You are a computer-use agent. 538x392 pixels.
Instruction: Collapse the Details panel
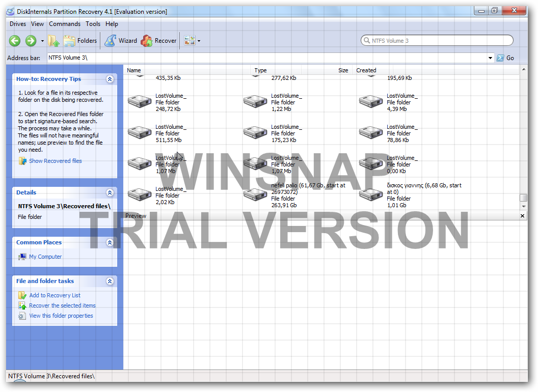pyautogui.click(x=110, y=193)
